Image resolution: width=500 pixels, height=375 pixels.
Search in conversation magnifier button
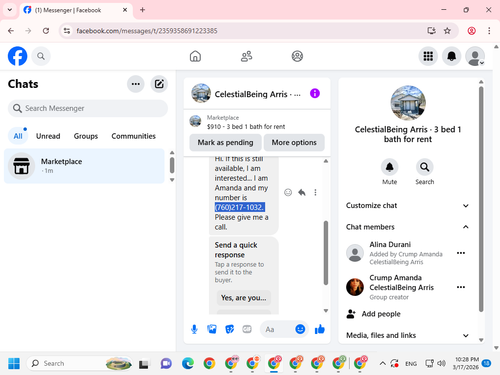[425, 167]
